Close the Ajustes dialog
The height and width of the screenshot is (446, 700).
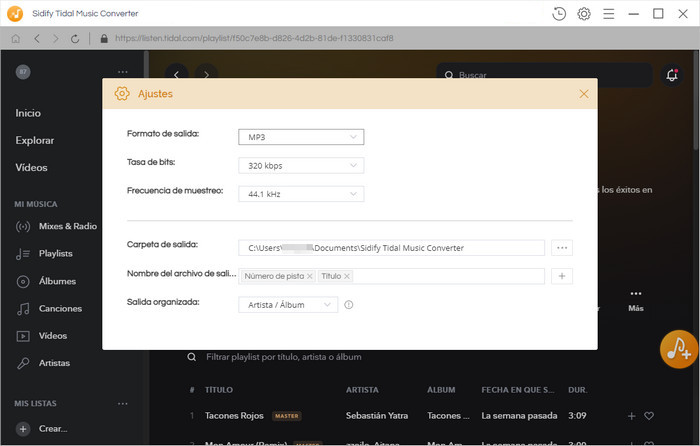coord(583,94)
